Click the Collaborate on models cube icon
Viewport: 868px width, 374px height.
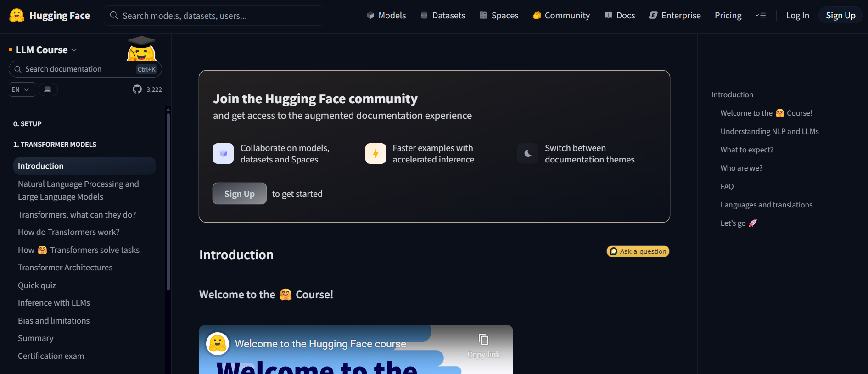click(224, 154)
